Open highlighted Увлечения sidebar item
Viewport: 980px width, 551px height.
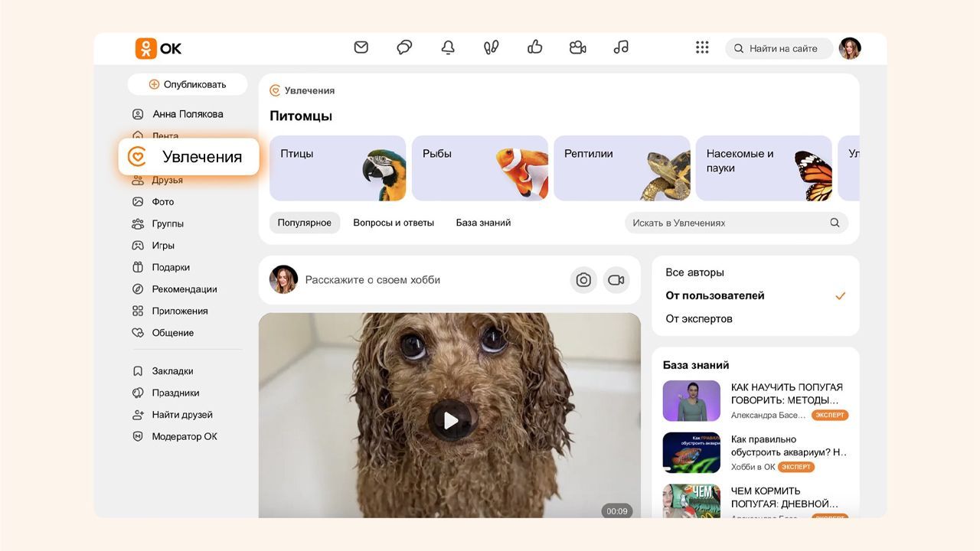pos(188,157)
